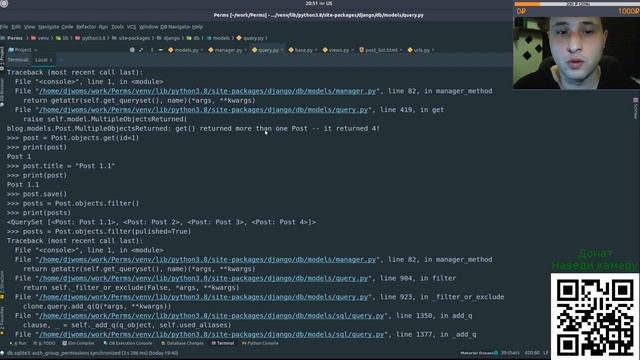Click the hide (minus) icon in Project toolbar
This screenshot has height=360, width=640.
tap(161, 50)
